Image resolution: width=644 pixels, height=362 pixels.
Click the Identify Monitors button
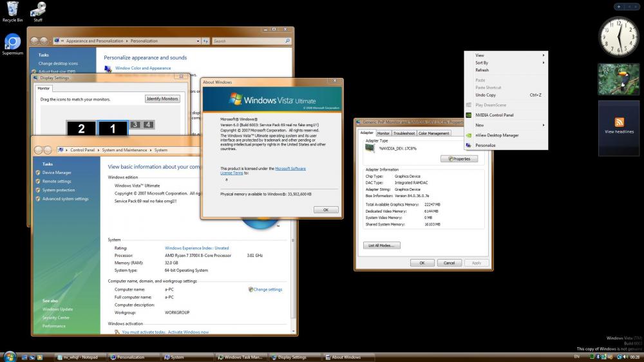162,99
